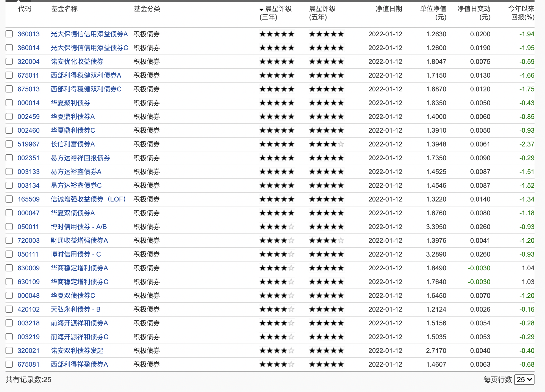
Task: Open fund code link 630009
Action: pyautogui.click(x=29, y=268)
